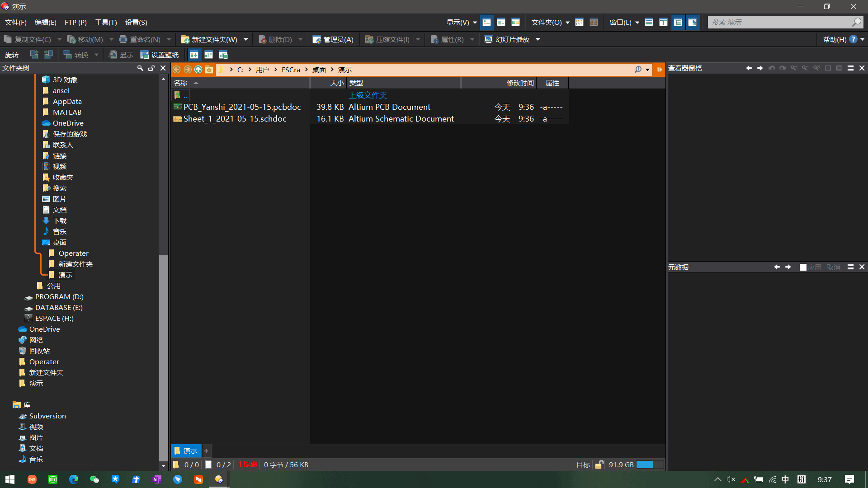Click the 桌面 breadcrumb in path bar
868x488 pixels.
[319, 70]
